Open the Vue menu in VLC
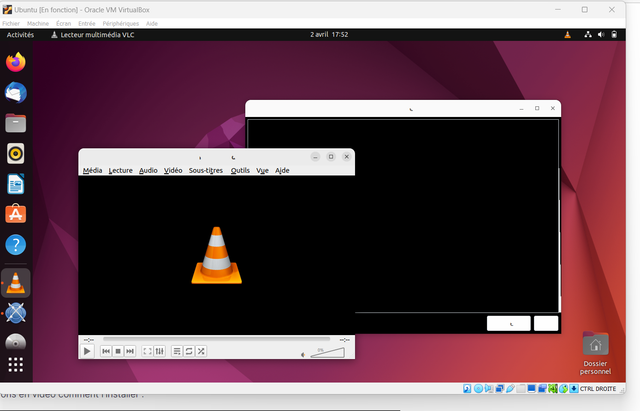Image resolution: width=640 pixels, height=411 pixels. (x=262, y=170)
